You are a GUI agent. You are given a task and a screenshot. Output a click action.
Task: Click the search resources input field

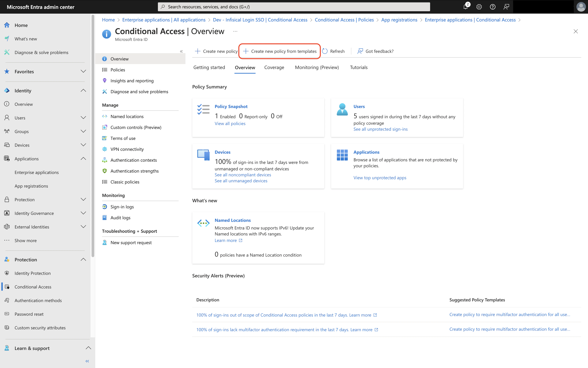coord(294,7)
